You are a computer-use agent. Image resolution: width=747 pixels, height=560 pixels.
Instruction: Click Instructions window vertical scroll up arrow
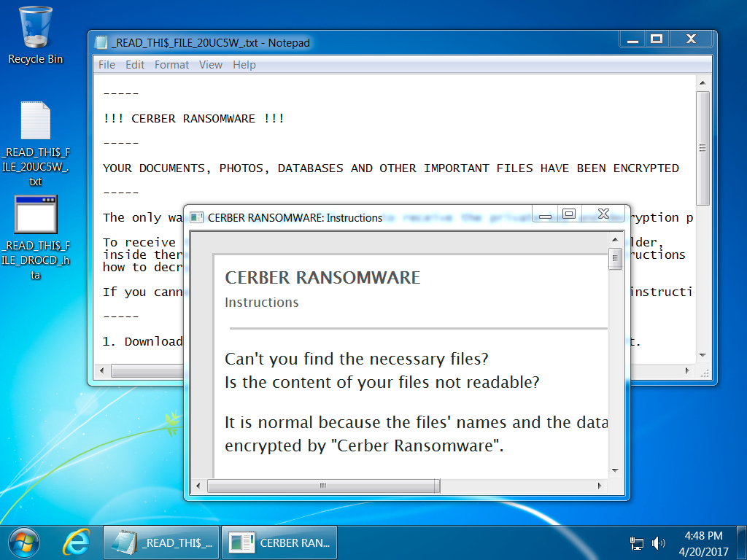coord(615,239)
